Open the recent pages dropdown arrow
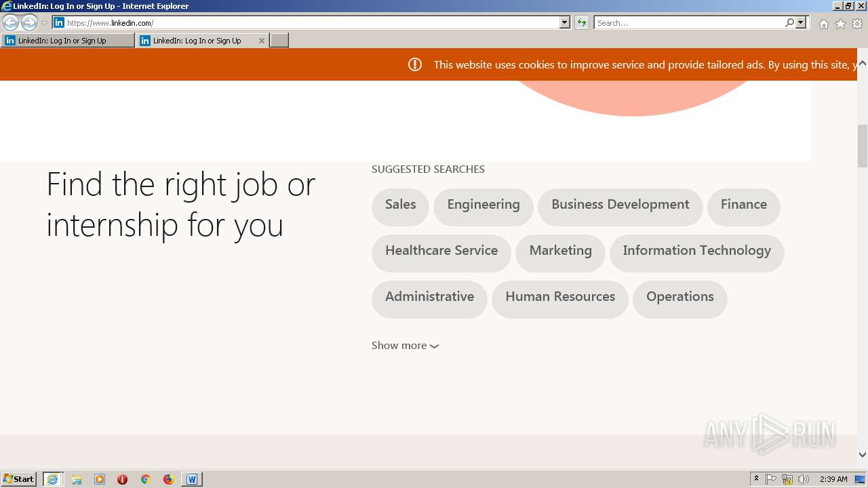 click(x=44, y=23)
